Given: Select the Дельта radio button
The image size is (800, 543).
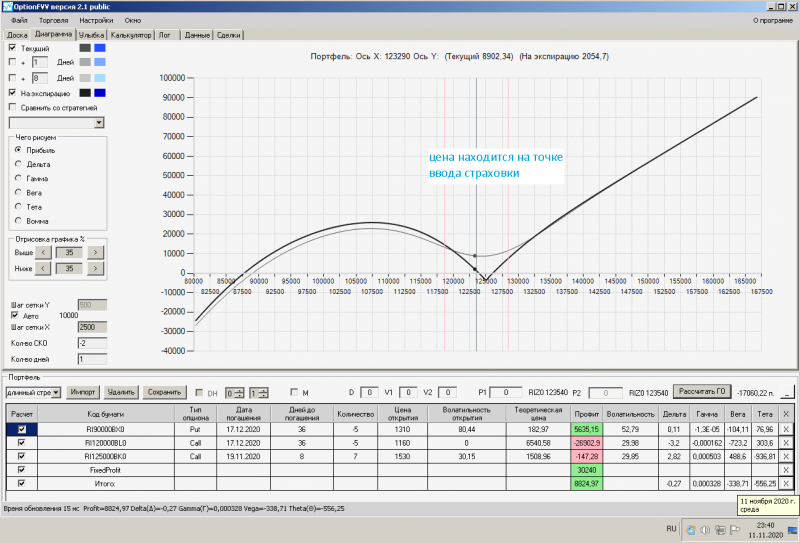Looking at the screenshot, I should (18, 164).
